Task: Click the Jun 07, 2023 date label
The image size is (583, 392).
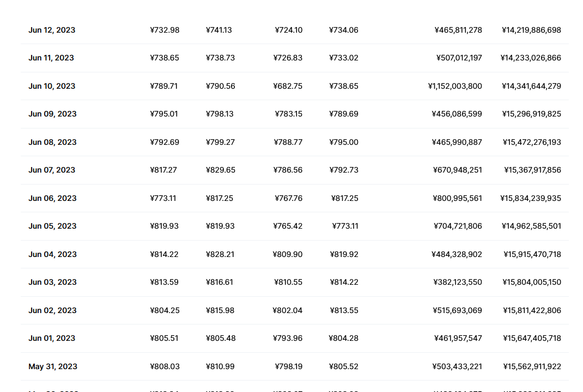Action: [52, 170]
